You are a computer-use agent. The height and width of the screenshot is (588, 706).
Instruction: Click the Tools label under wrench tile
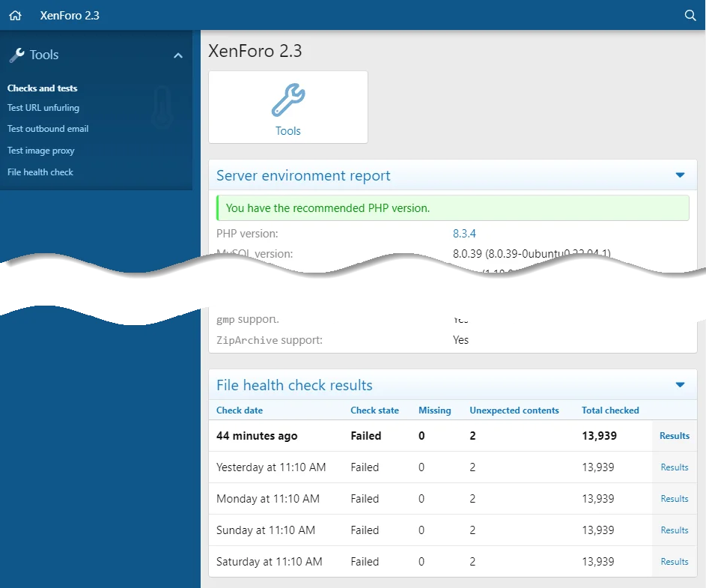[287, 131]
